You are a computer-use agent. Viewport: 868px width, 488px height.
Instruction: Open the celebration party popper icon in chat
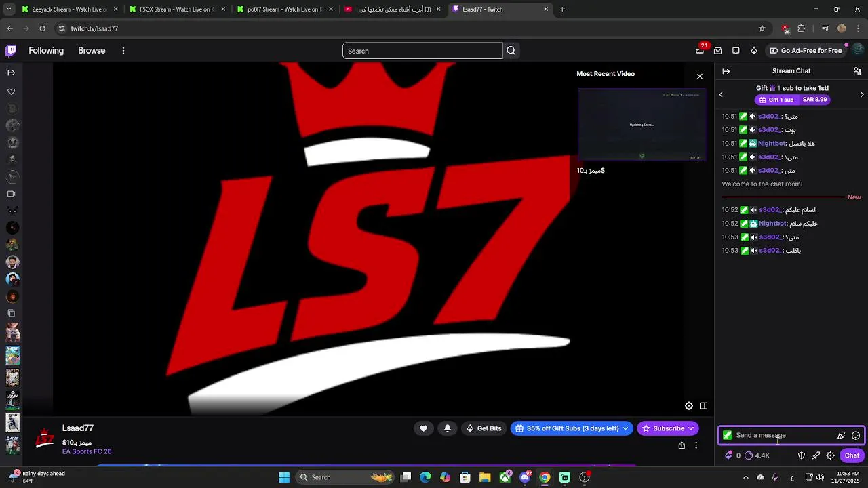841,436
